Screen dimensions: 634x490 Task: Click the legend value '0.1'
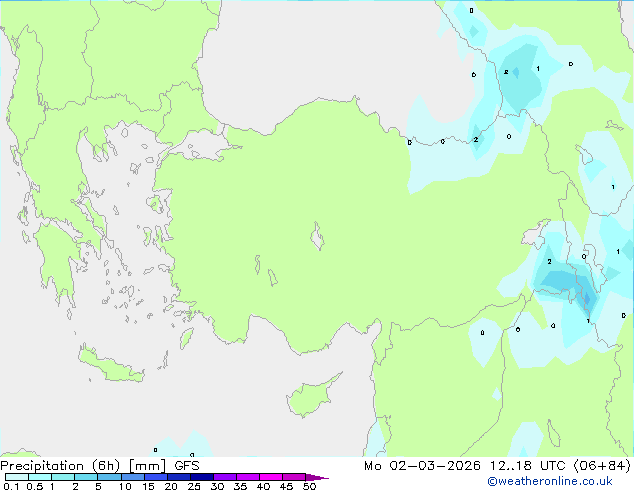coord(11,486)
